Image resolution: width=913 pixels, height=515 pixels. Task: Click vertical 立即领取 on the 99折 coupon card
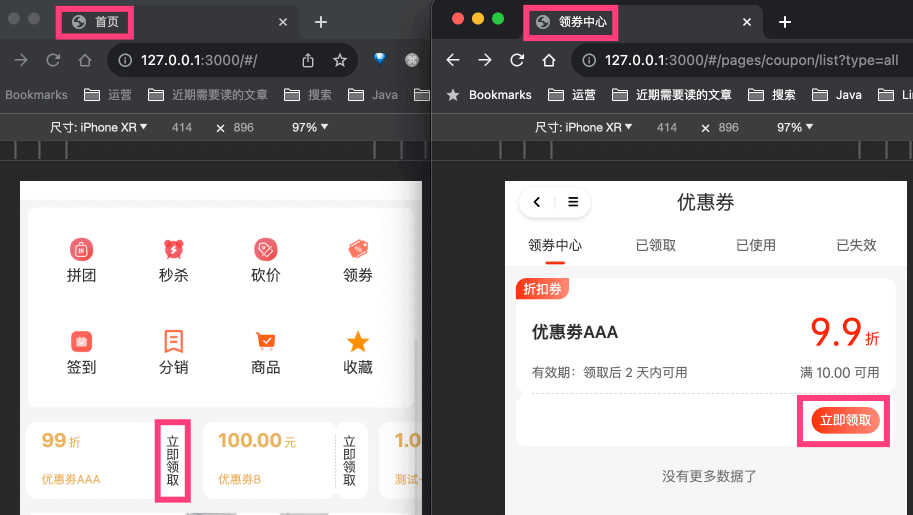click(173, 460)
